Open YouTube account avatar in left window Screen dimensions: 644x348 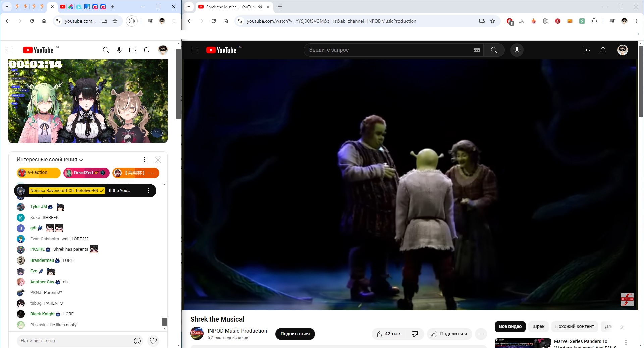click(163, 50)
